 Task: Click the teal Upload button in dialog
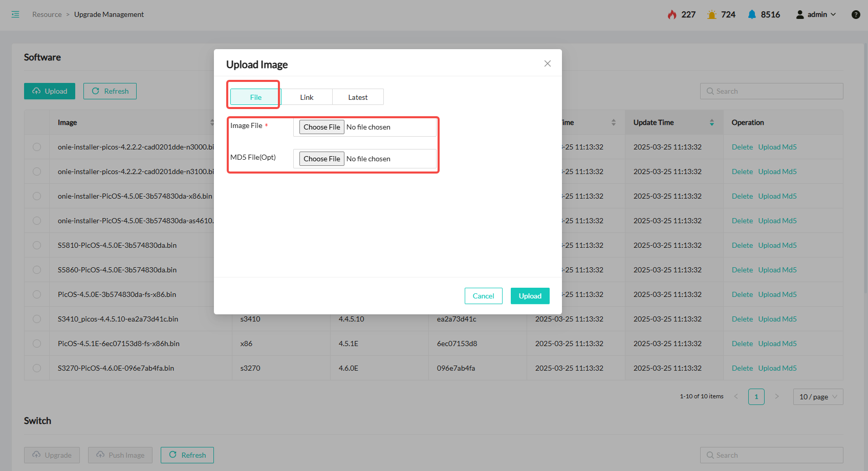click(x=530, y=296)
